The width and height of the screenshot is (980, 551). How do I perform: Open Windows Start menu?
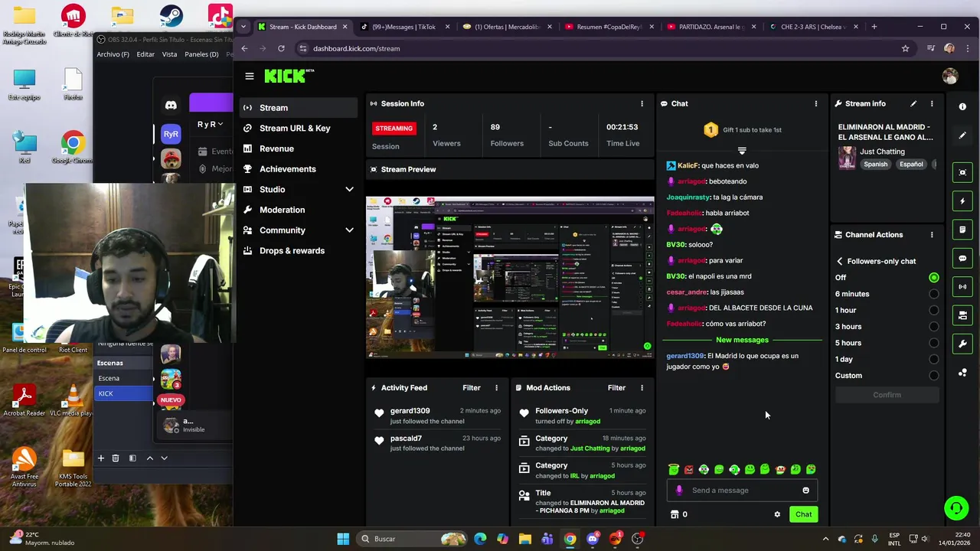click(x=343, y=539)
